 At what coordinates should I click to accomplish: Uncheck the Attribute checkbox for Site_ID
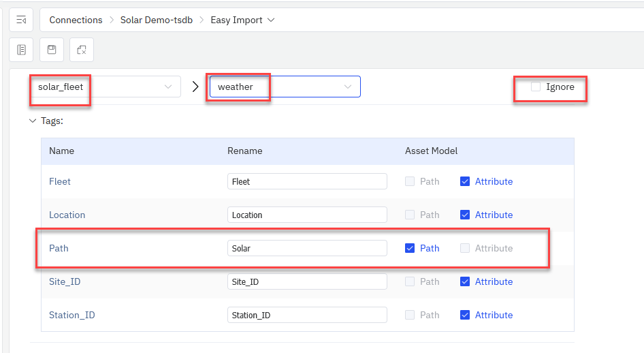(x=465, y=281)
